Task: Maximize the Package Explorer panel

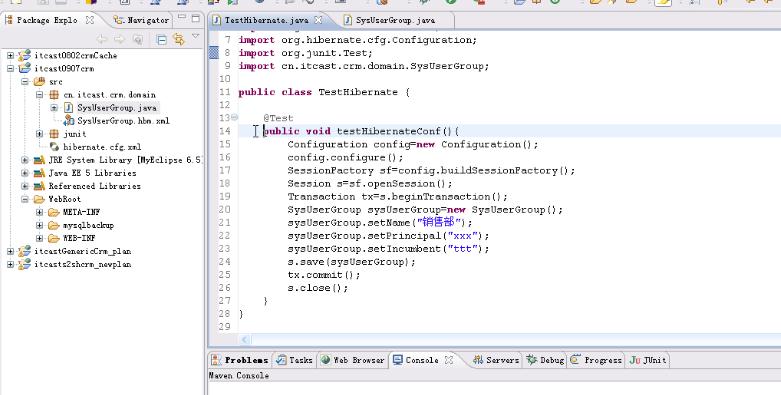Action: pos(196,18)
